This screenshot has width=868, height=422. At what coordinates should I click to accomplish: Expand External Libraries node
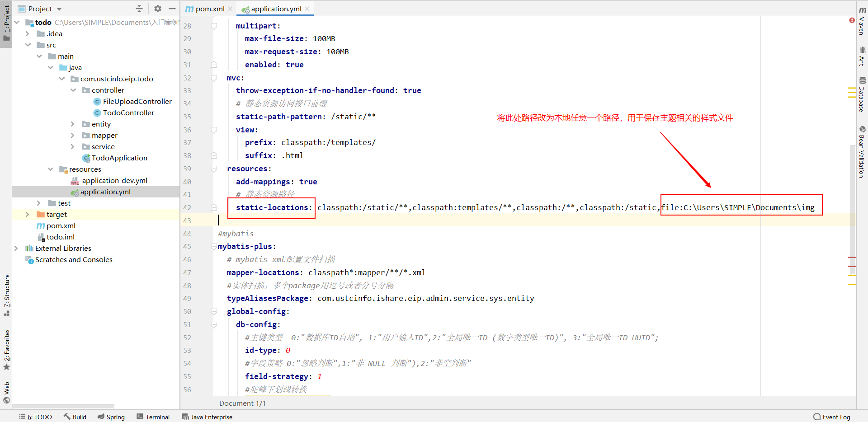tap(16, 248)
